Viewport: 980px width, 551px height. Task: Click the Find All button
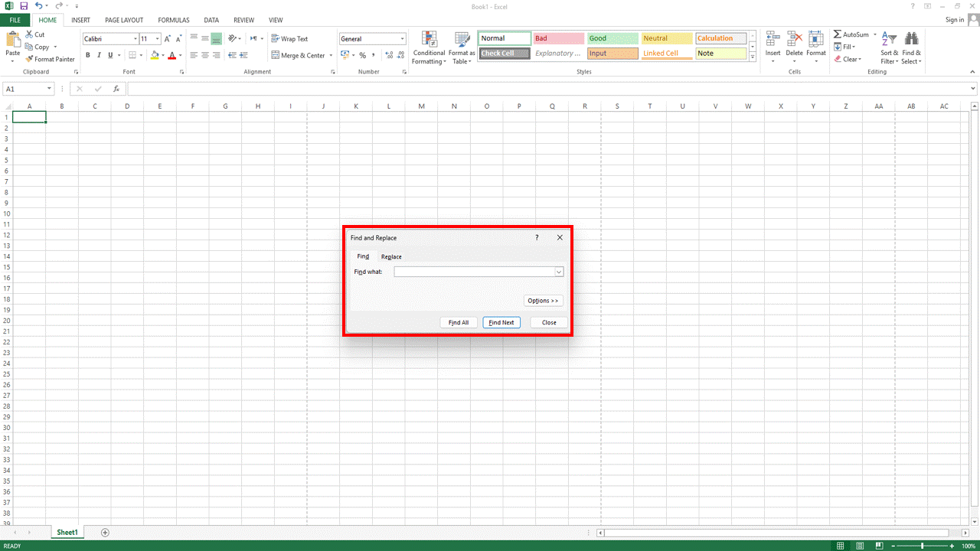coord(459,322)
